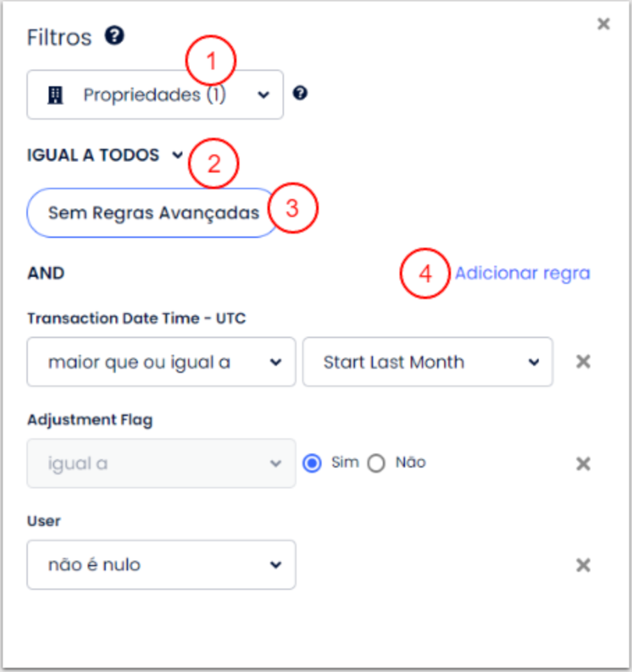Remove the Transaction Date Time rule
This screenshot has width=632, height=672.
(583, 362)
